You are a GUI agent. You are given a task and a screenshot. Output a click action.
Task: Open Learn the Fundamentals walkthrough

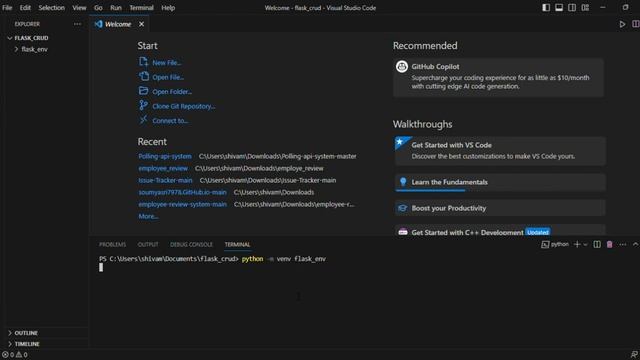[500, 182]
